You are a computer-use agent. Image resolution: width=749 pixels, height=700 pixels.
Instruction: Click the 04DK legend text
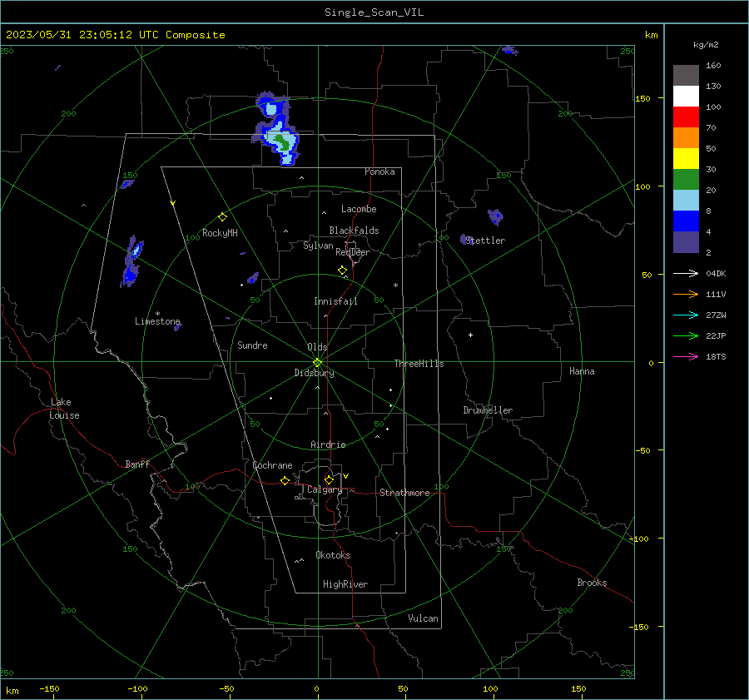point(716,273)
